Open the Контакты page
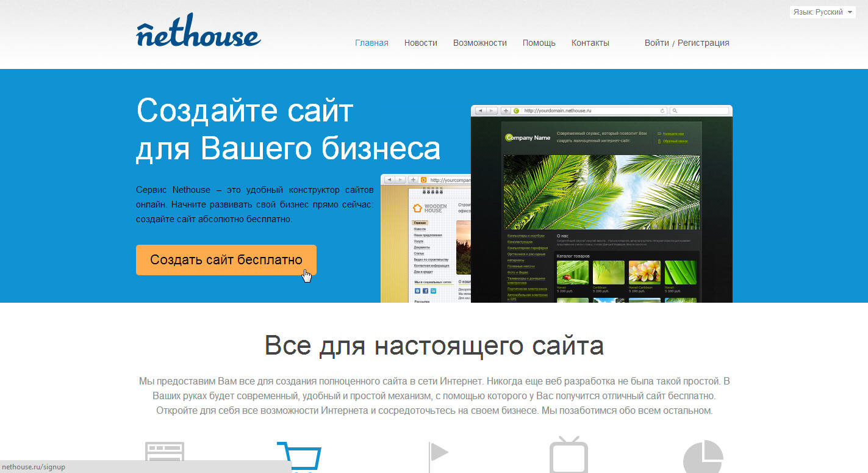Screen dimensions: 868x473 click(x=590, y=43)
